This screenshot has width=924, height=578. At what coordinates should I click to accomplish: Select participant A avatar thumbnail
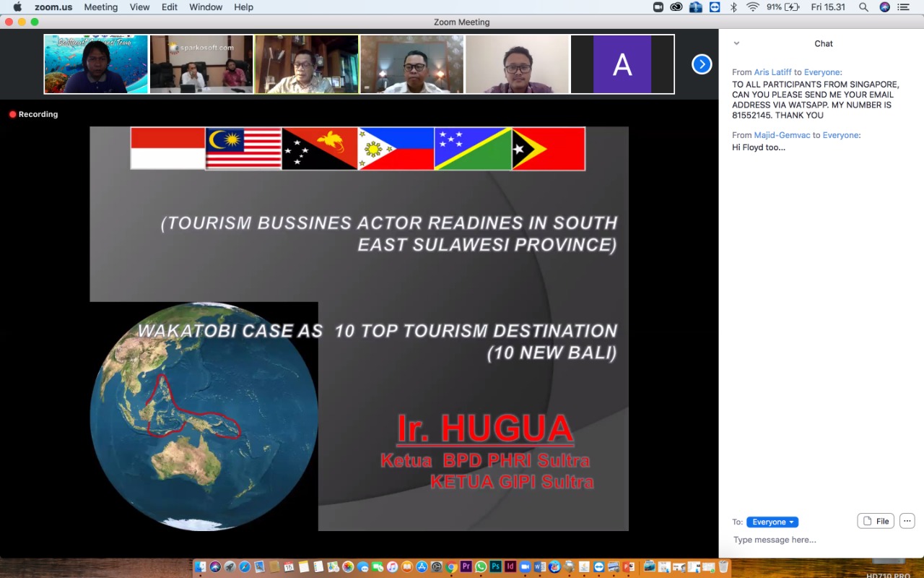622,64
